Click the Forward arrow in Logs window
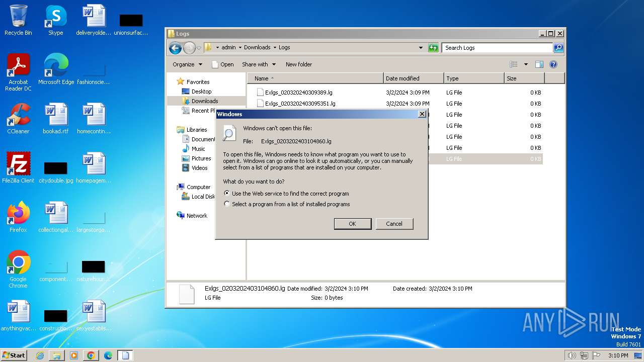The image size is (644, 362). [x=189, y=48]
